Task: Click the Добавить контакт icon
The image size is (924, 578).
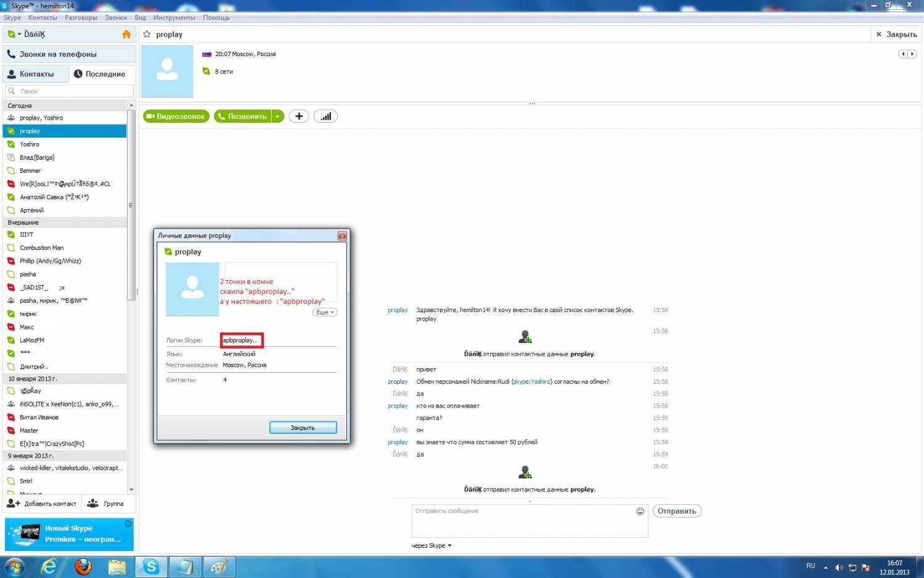Action: [14, 503]
